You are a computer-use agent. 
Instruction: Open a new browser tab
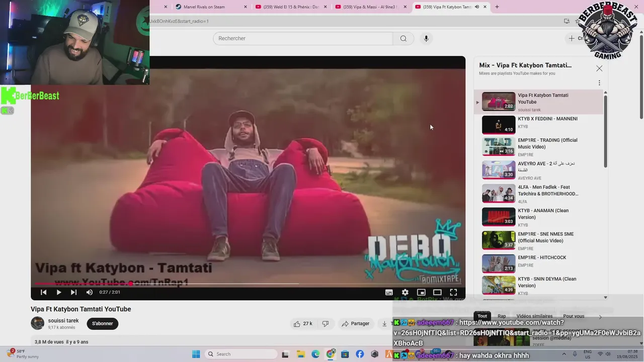497,7
